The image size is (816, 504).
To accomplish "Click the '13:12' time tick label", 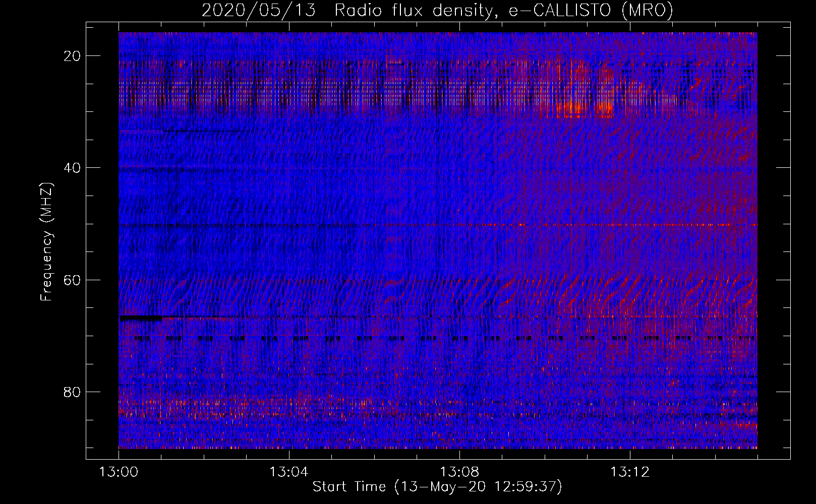I will [630, 472].
